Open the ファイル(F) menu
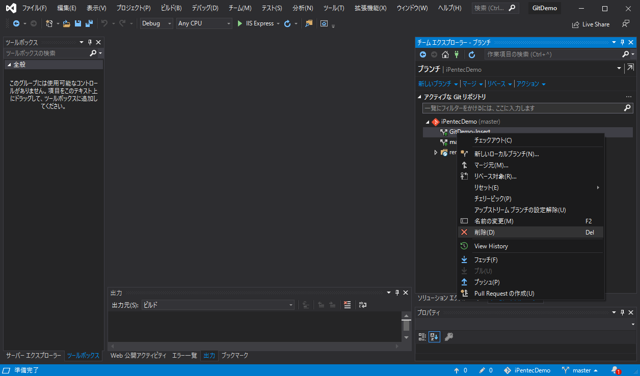This screenshot has width=640, height=376. [34, 8]
